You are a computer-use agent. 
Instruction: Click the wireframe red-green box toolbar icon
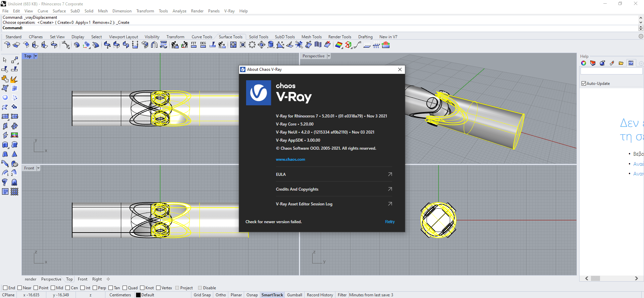tap(348, 45)
